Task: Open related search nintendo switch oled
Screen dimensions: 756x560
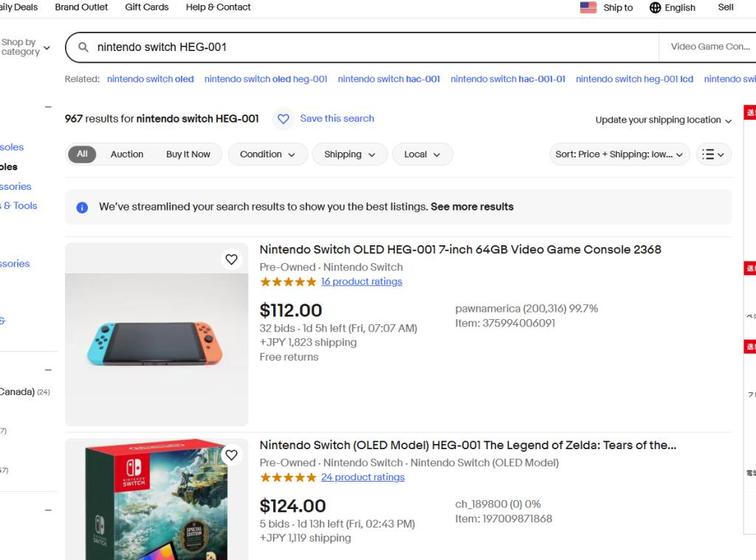Action: 151,79
